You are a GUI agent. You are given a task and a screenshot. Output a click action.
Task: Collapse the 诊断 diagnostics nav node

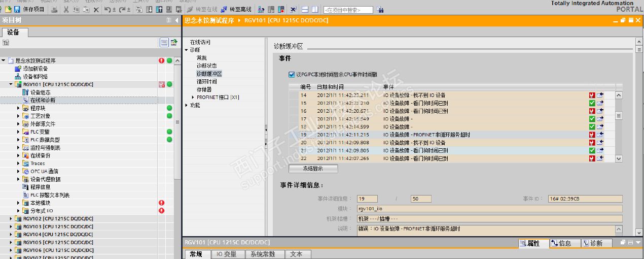coord(186,50)
